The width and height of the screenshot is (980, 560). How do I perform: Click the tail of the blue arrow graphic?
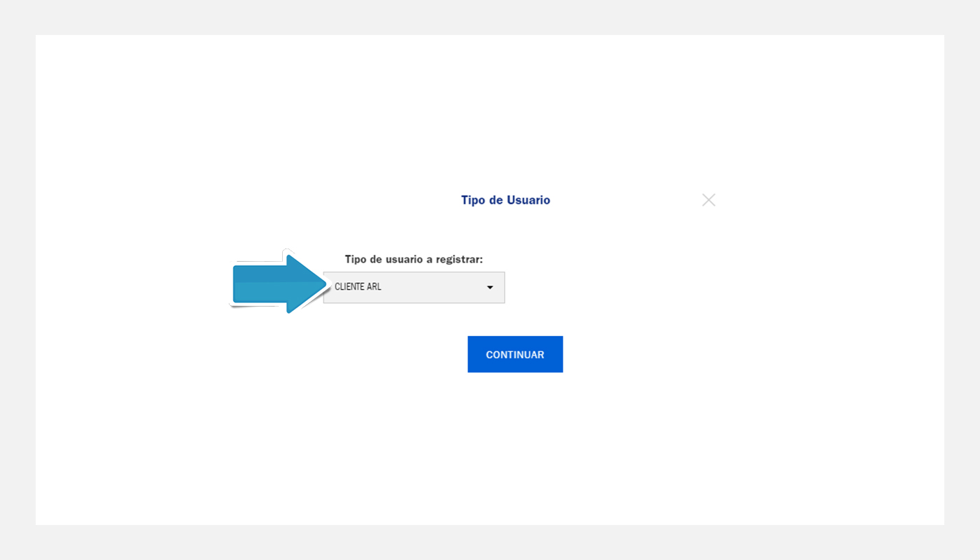pyautogui.click(x=245, y=283)
